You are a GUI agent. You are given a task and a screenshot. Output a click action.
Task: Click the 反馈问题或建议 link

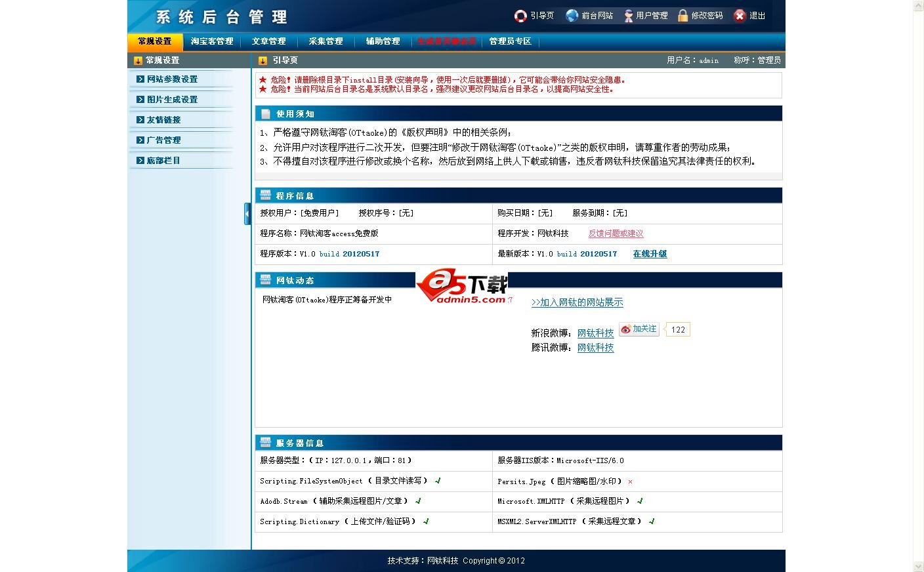coord(616,234)
